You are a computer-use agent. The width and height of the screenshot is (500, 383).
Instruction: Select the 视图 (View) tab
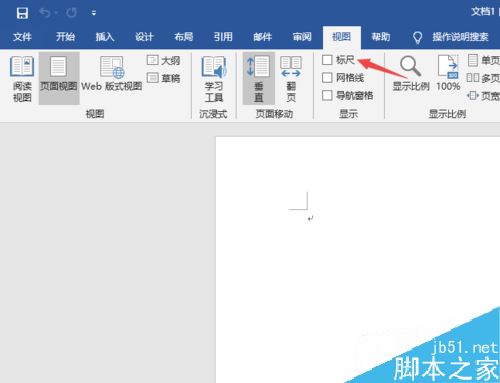point(341,37)
